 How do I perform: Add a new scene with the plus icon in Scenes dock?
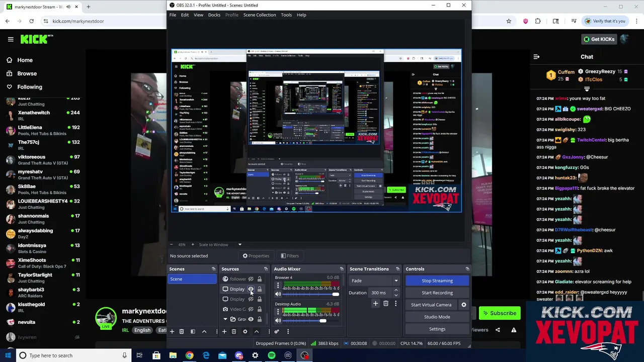[x=172, y=331]
